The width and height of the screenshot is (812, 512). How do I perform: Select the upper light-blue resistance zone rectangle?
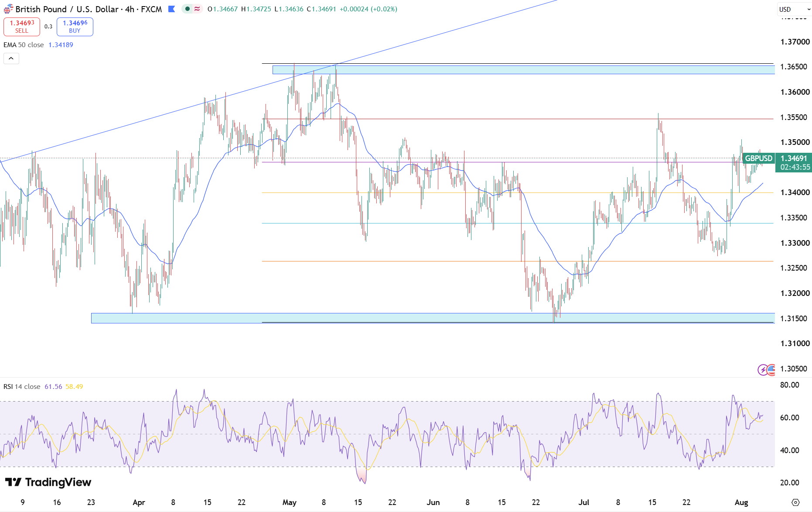point(524,70)
